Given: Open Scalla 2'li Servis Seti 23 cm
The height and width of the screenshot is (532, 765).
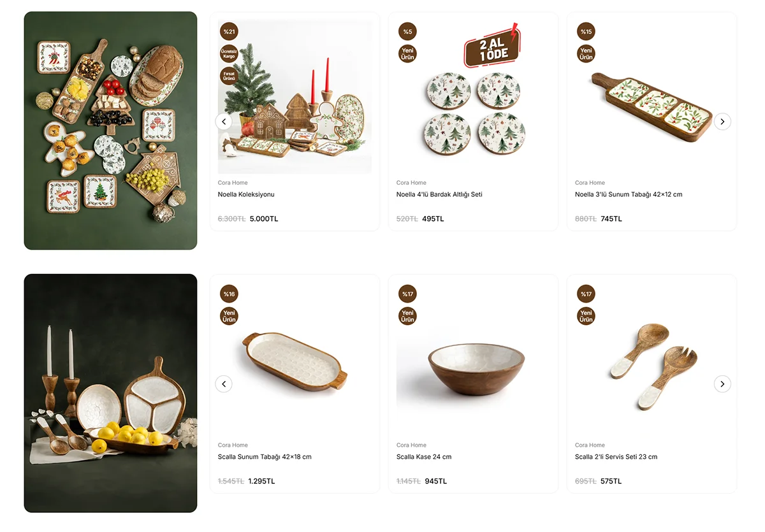Looking at the screenshot, I should 616,457.
